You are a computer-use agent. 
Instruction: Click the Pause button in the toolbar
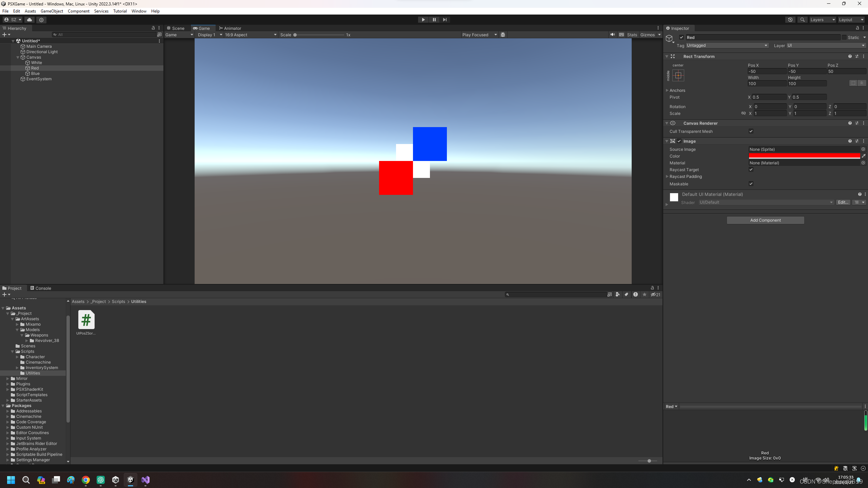[434, 19]
